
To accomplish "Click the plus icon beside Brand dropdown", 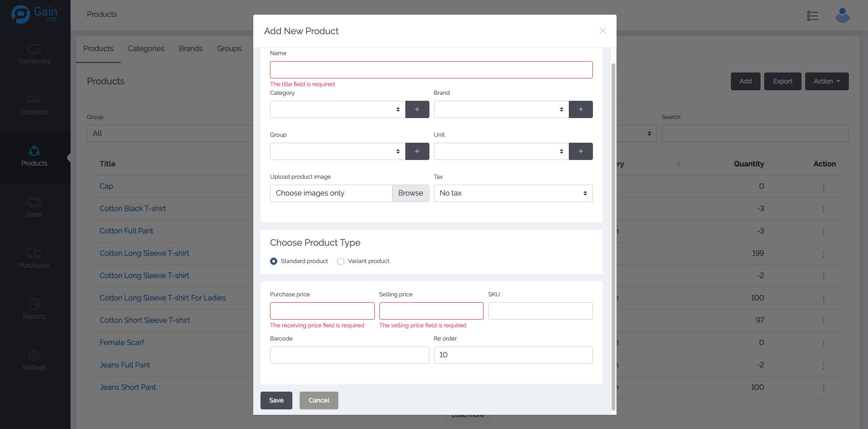I will click(581, 109).
